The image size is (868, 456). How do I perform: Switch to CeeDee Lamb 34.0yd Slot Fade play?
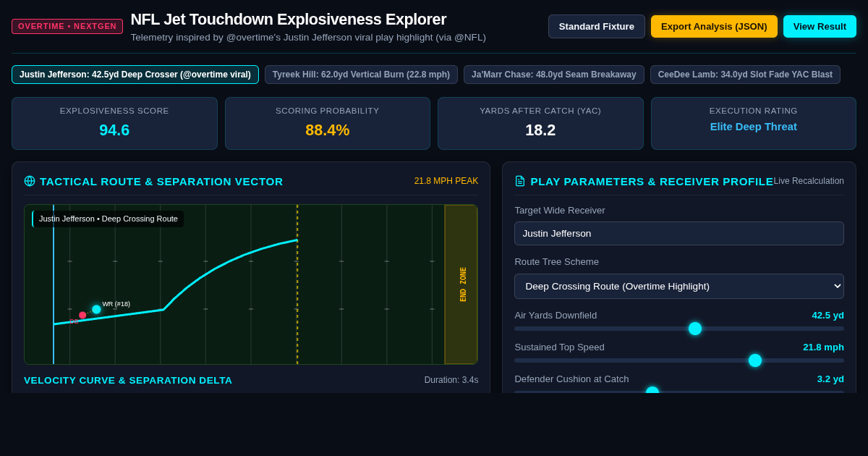click(745, 75)
